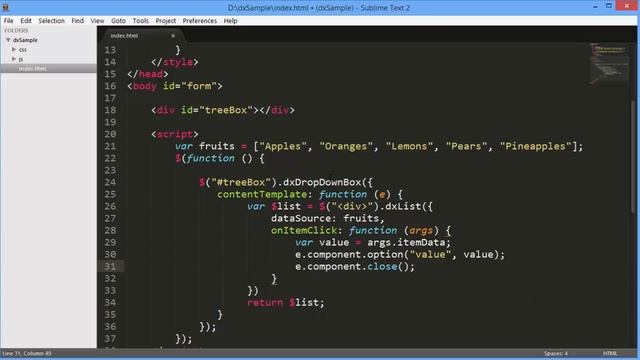The image size is (640, 360).
Task: Click the body tag on line 16
Action: (x=144, y=86)
